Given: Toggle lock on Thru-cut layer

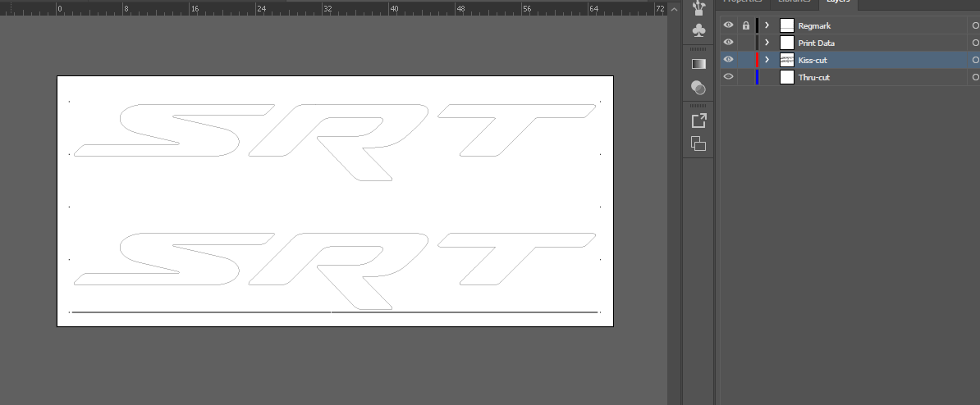Looking at the screenshot, I should pyautogui.click(x=745, y=77).
